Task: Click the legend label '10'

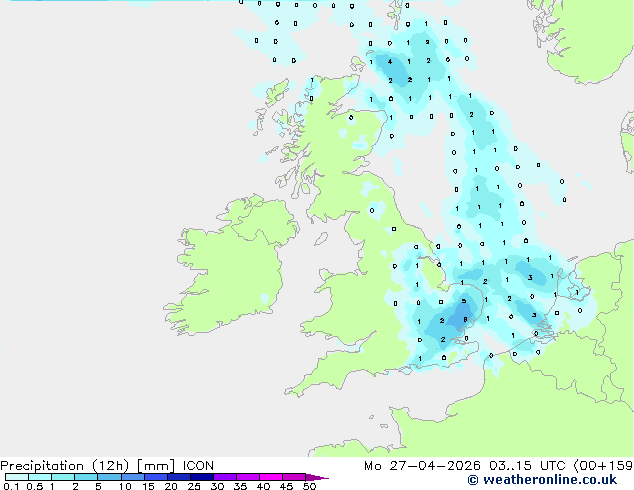Action: [x=125, y=486]
